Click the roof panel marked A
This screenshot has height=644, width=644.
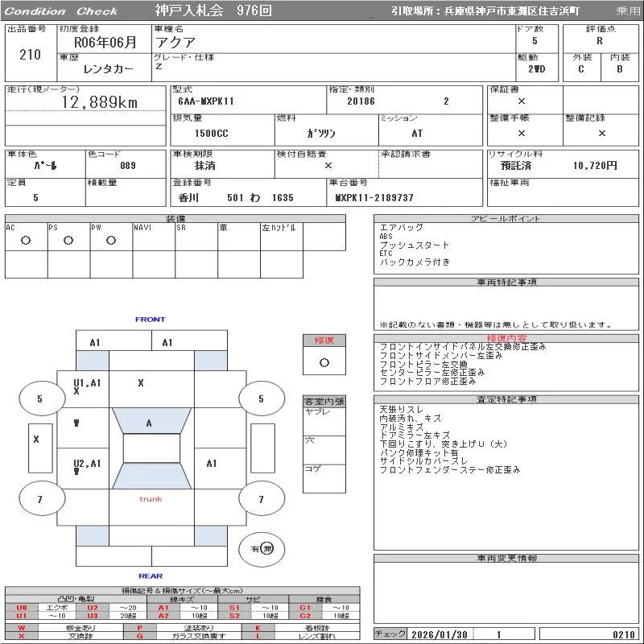149,423
